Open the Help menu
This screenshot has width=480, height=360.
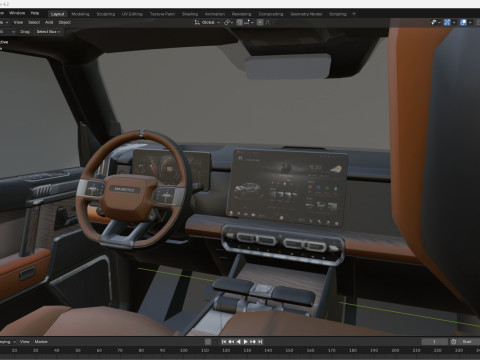[35, 13]
